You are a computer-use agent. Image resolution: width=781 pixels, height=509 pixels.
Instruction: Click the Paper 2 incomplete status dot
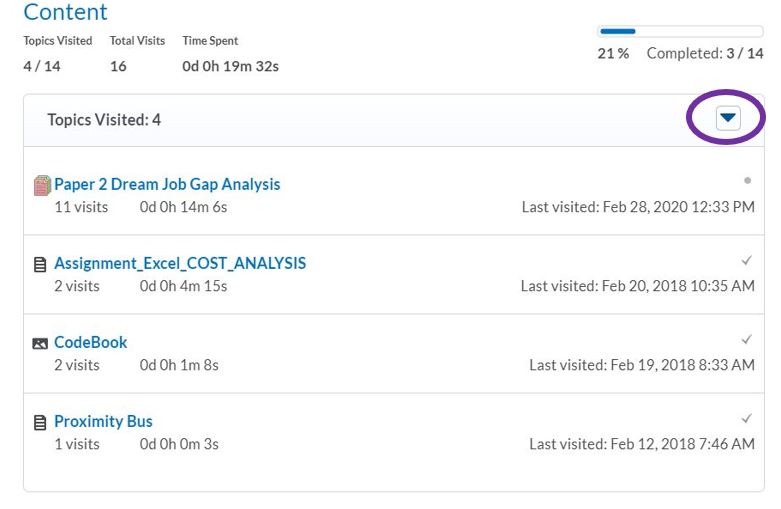[747, 181]
